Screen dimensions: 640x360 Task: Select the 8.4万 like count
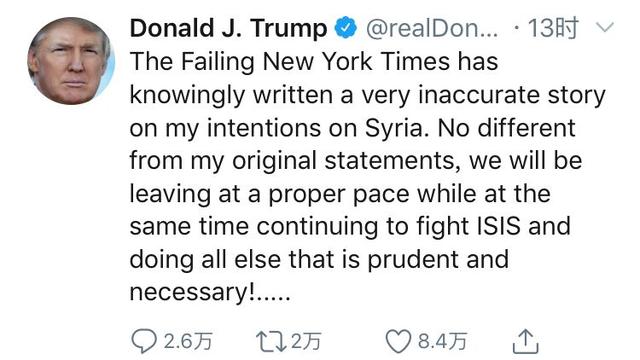[x=442, y=341]
